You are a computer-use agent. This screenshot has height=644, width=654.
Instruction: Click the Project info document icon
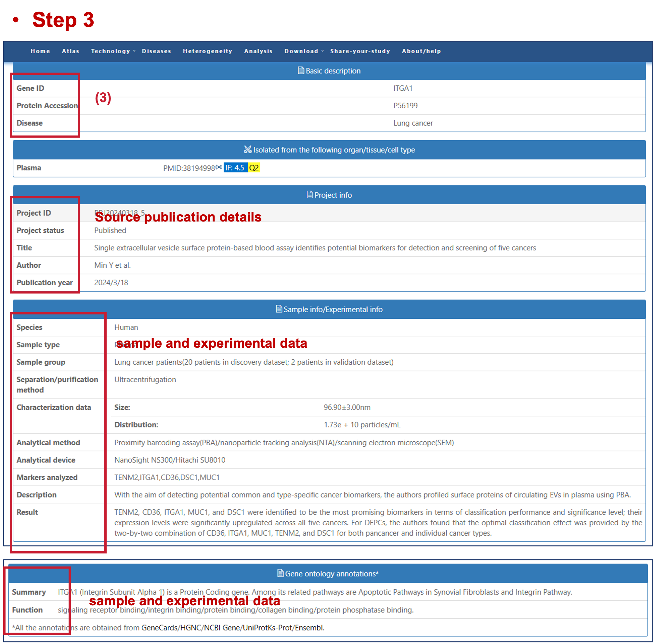(309, 195)
